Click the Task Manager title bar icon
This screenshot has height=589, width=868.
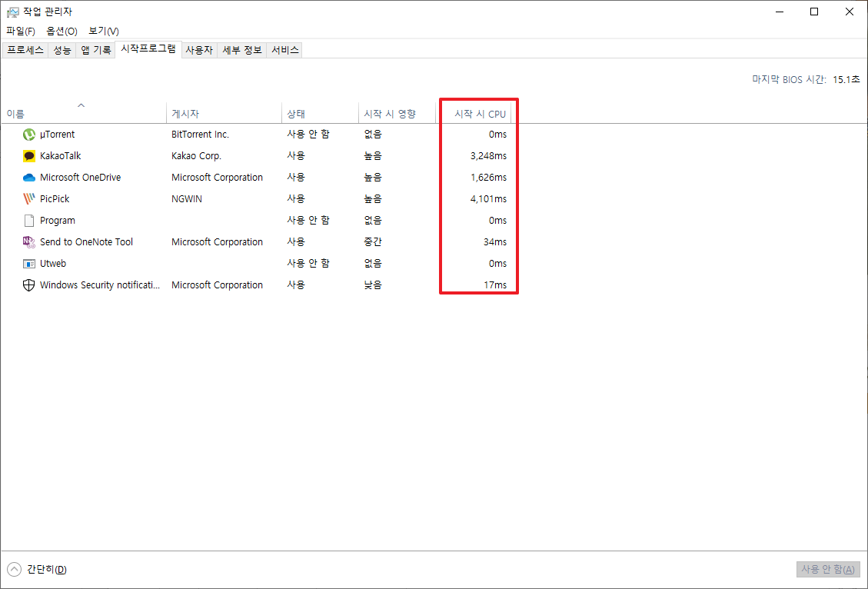tap(13, 12)
